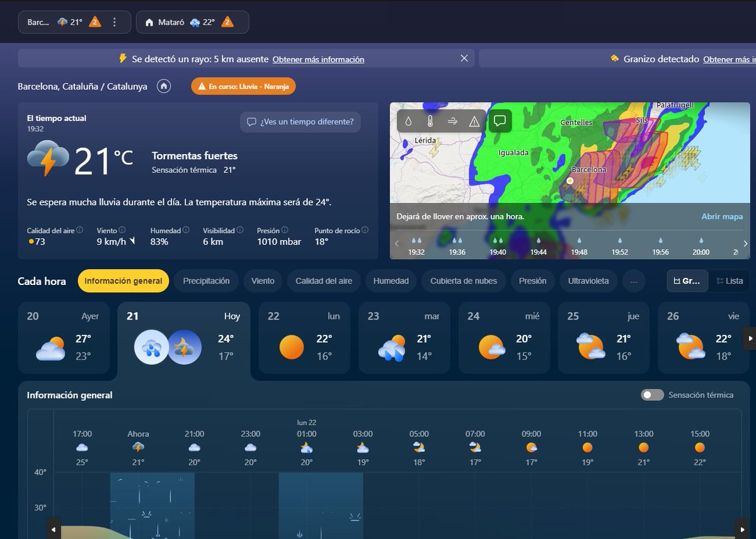Toggle the Sensación térmica switch
Viewport: 756px width, 539px height.
pyautogui.click(x=652, y=395)
